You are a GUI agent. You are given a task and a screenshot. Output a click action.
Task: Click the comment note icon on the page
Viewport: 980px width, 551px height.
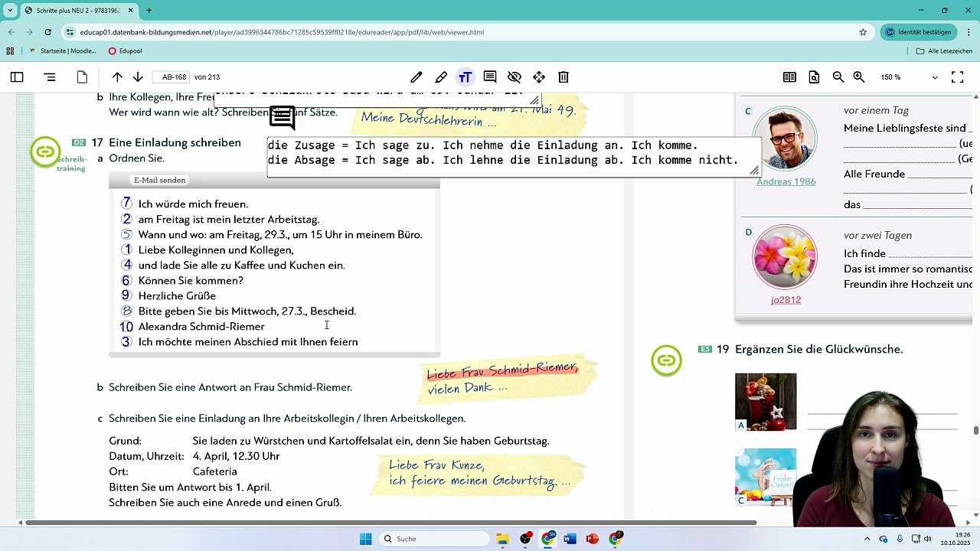283,117
